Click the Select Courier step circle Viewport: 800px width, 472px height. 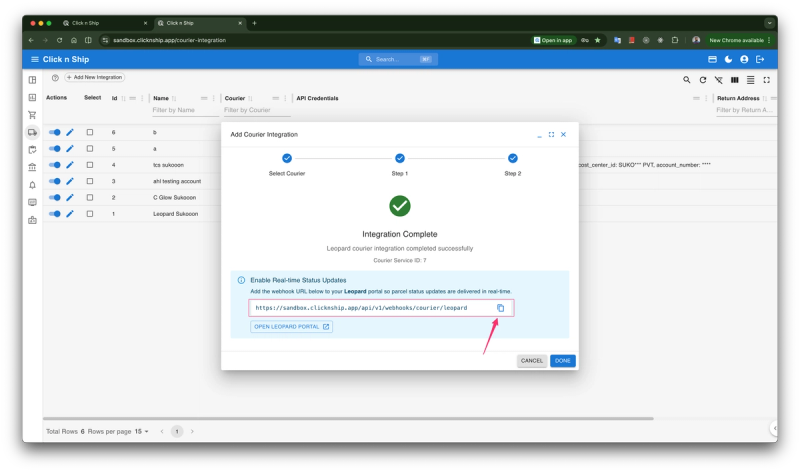point(287,158)
